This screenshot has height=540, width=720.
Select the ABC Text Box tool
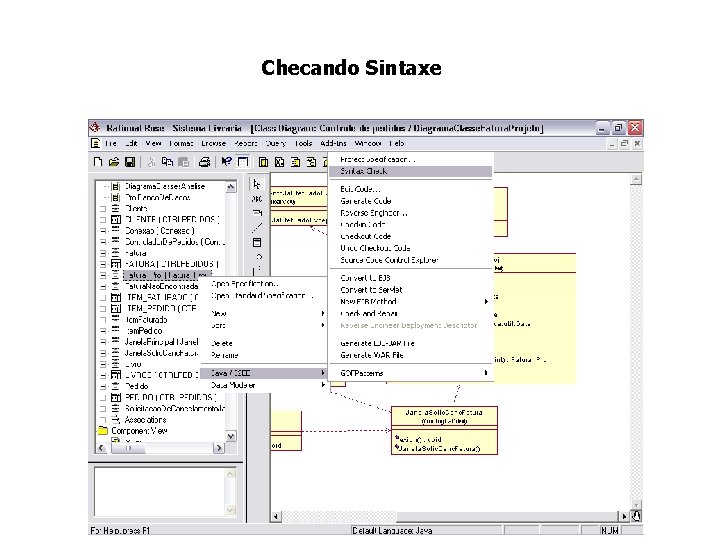tap(257, 199)
